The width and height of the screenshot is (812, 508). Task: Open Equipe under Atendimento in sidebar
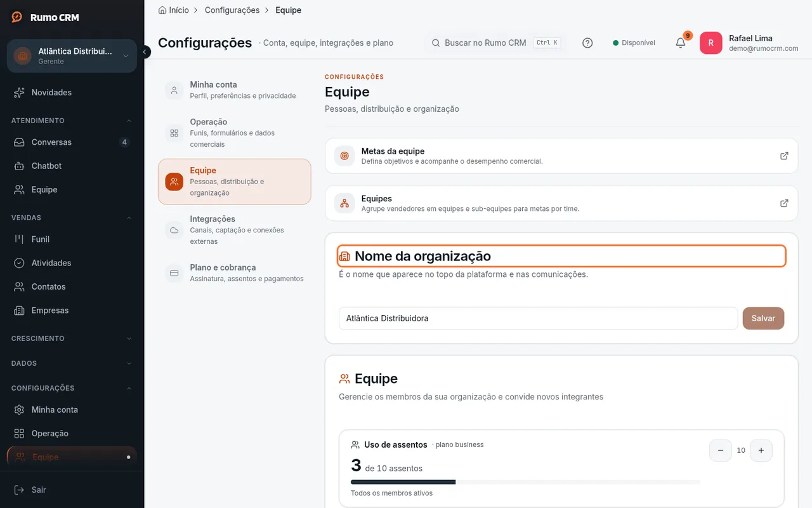pyautogui.click(x=72, y=190)
